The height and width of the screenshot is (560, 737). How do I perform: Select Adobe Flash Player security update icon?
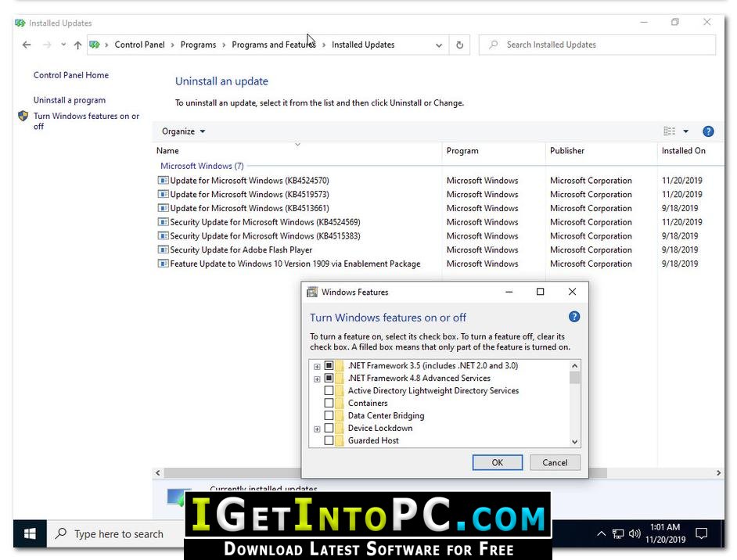pos(163,250)
